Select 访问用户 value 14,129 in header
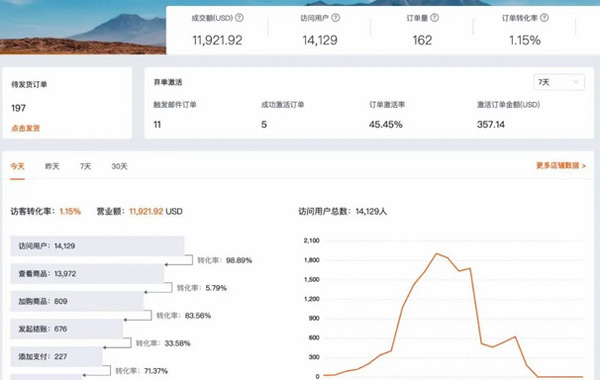 coord(320,40)
